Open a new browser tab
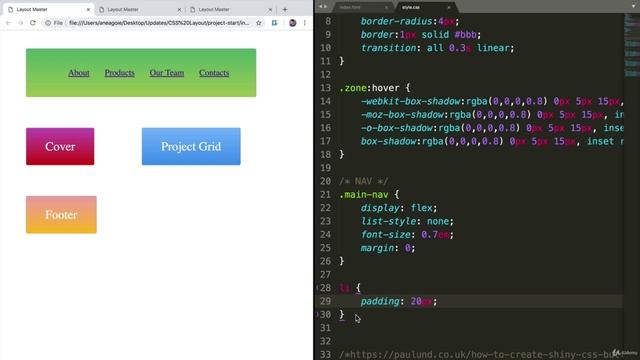 pyautogui.click(x=285, y=9)
